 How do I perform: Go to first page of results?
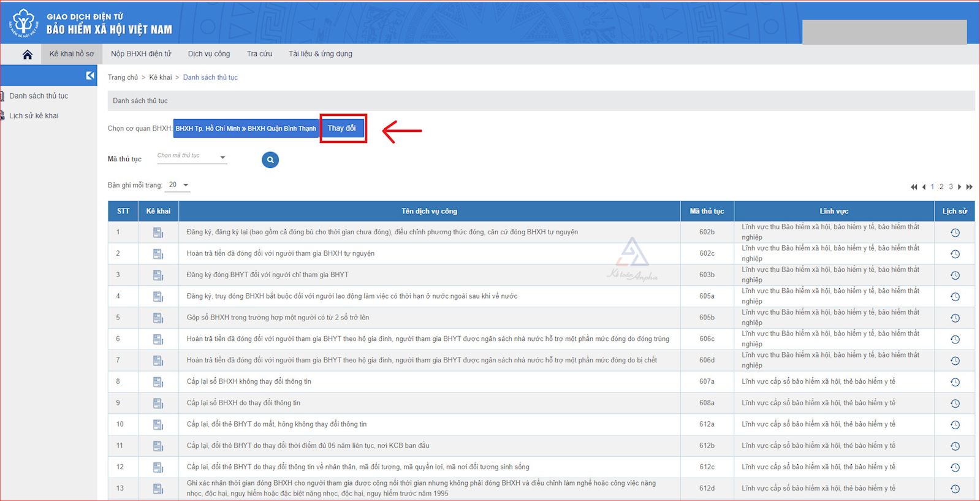click(914, 187)
